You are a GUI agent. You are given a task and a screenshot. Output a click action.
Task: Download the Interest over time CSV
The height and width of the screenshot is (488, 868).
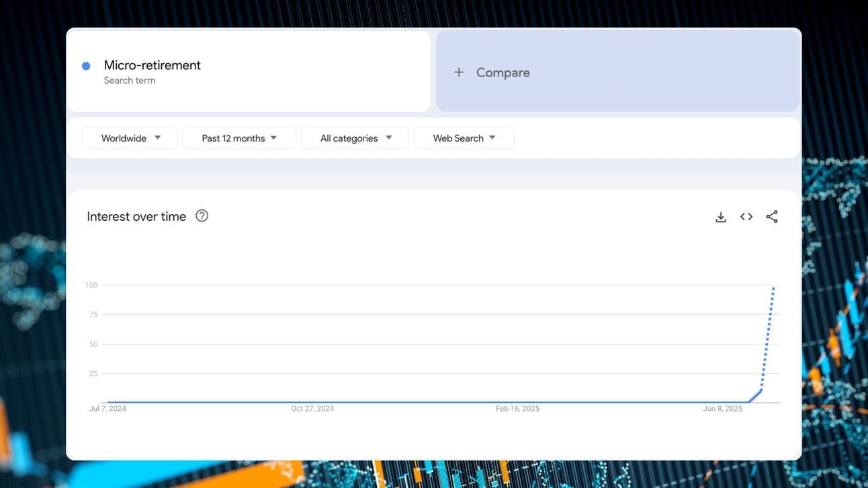[721, 217]
